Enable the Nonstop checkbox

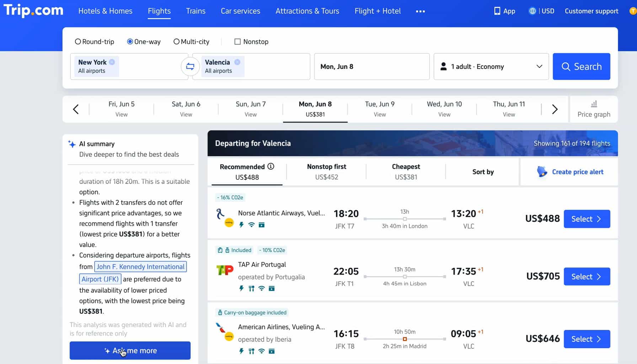237,42
